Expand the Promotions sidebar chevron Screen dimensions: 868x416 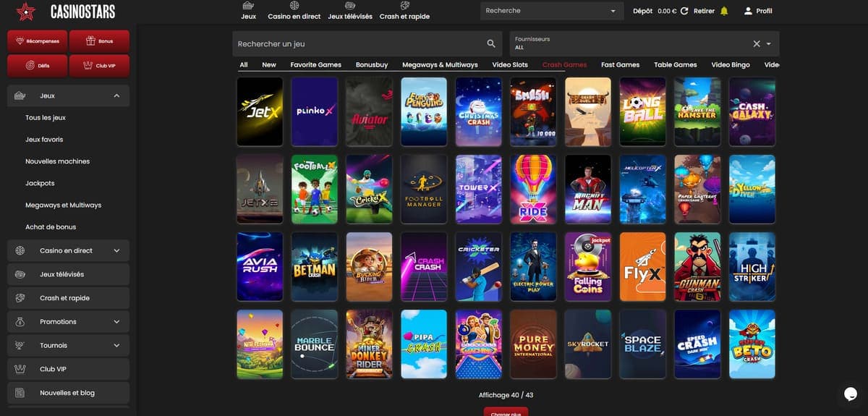pyautogui.click(x=116, y=321)
